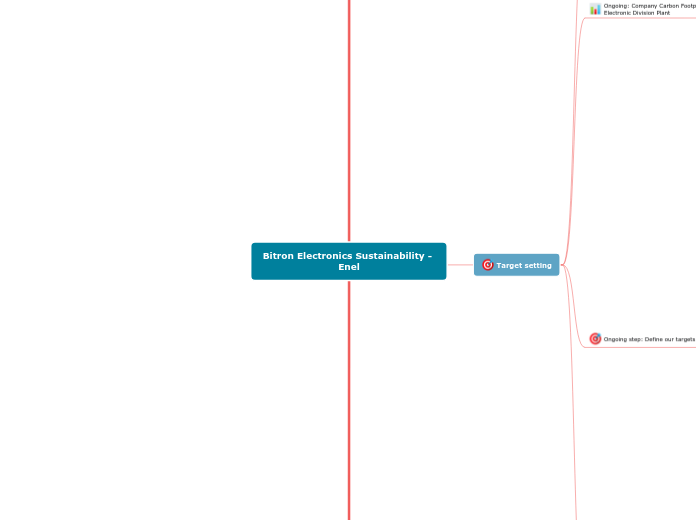696x520 pixels.
Task: Select the Bitron Electronics Sustainability central node
Action: (348, 261)
